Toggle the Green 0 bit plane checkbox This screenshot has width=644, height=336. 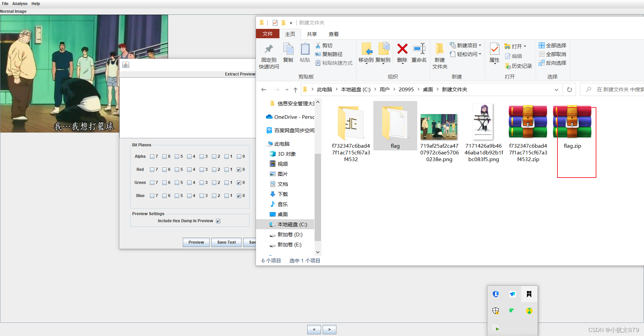[x=239, y=183]
